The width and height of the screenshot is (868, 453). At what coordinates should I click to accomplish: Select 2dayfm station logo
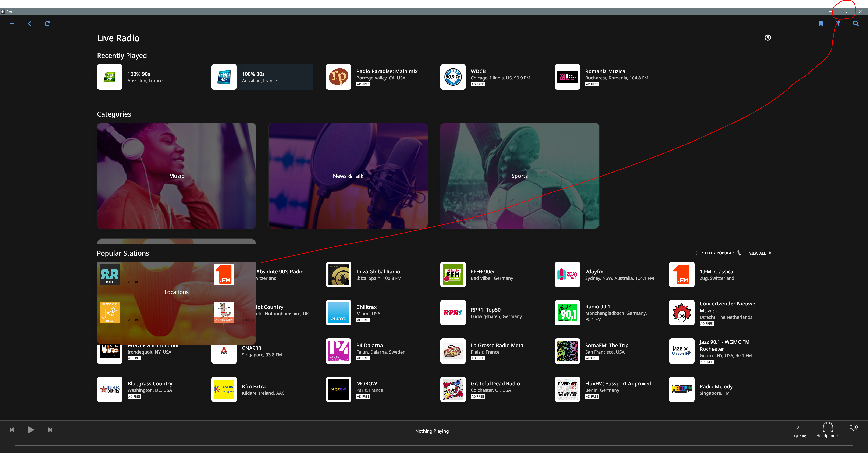point(568,275)
